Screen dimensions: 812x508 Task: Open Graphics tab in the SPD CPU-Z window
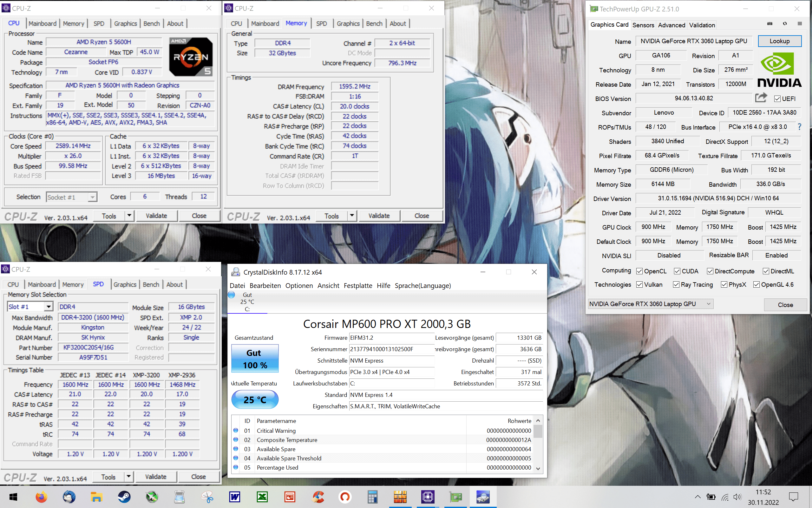point(125,284)
